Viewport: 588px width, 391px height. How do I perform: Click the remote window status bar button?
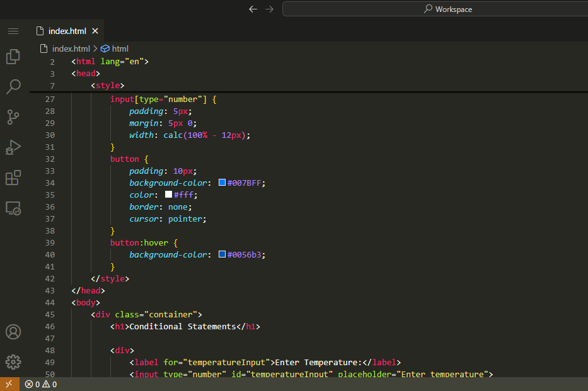click(x=9, y=384)
